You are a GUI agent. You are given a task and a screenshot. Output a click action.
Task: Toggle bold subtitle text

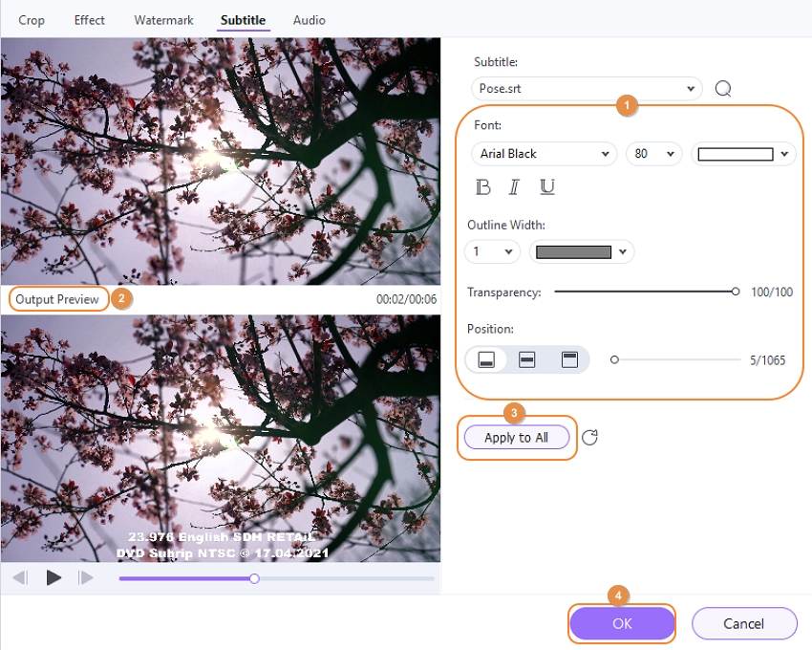click(x=482, y=187)
